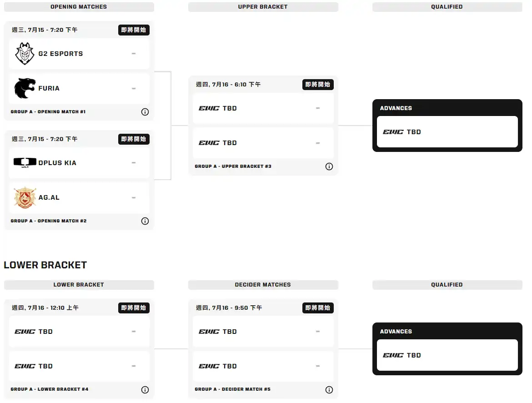The height and width of the screenshot is (403, 532).
Task: Click the Opening Matches column header
Action: [x=79, y=7]
